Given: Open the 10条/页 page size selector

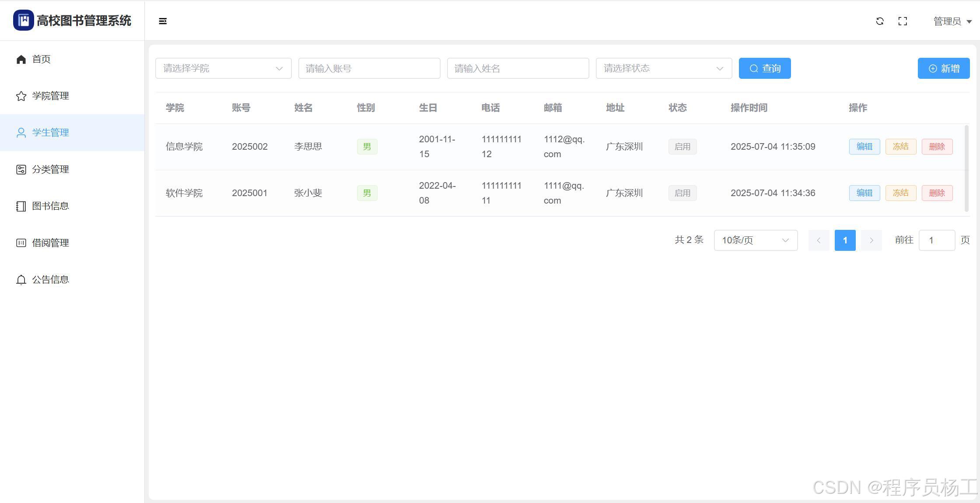Looking at the screenshot, I should [755, 240].
